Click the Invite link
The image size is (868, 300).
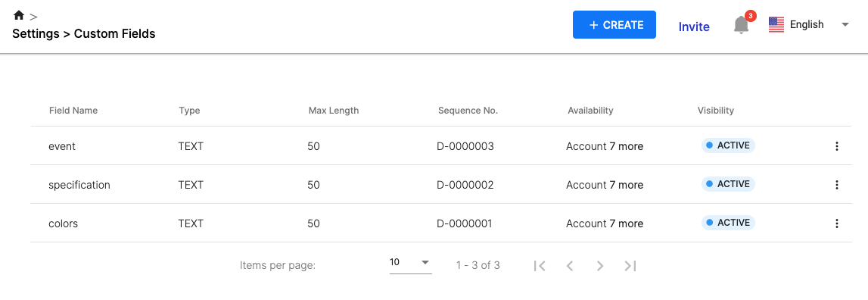694,27
